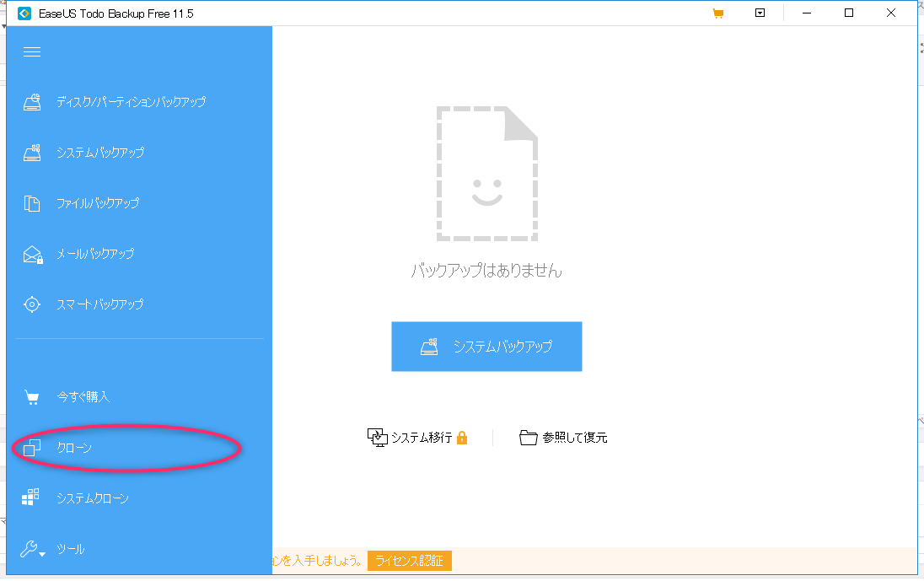924x581 pixels.
Task: Collapse the sidebar with the hamburger icon
Action: [x=32, y=51]
